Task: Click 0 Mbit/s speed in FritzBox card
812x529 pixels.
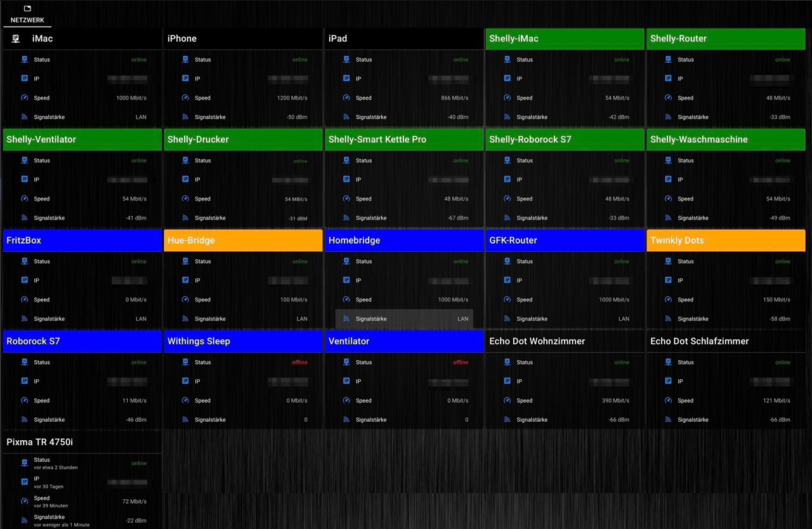Action: click(136, 299)
